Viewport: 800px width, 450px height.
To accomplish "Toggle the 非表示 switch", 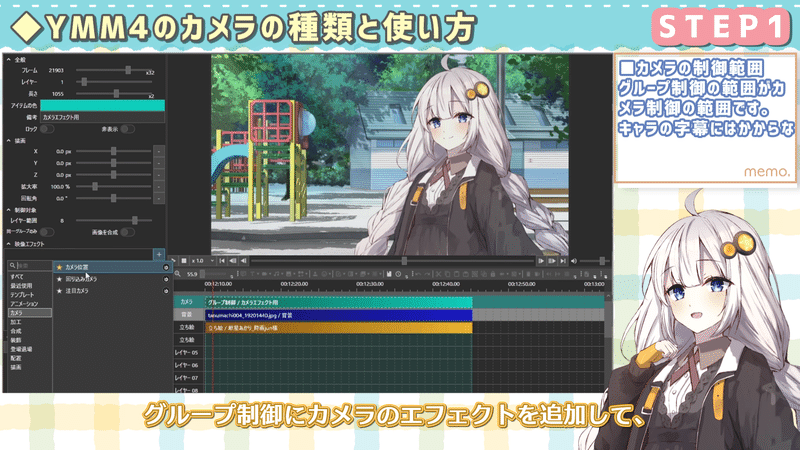I will (128, 129).
